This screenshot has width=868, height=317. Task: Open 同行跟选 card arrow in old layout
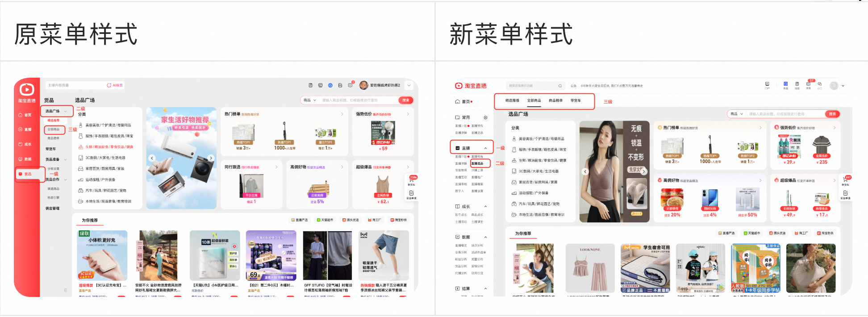point(276,167)
